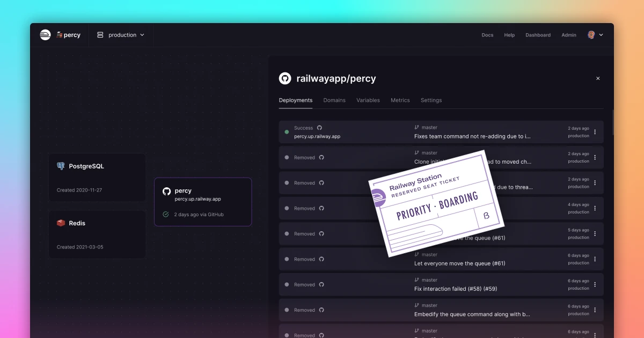This screenshot has height=338, width=644.
Task: Click 'Let everyone move the queue (#61)' at 6 days ago
Action: 459,263
